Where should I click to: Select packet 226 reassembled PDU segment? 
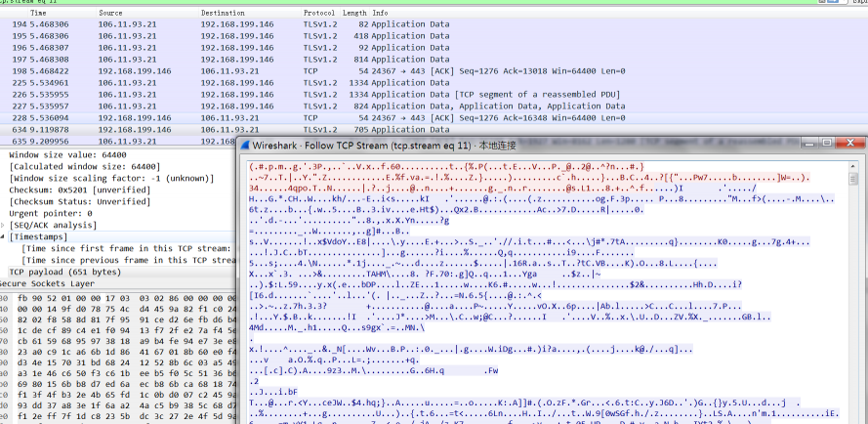coord(434,94)
